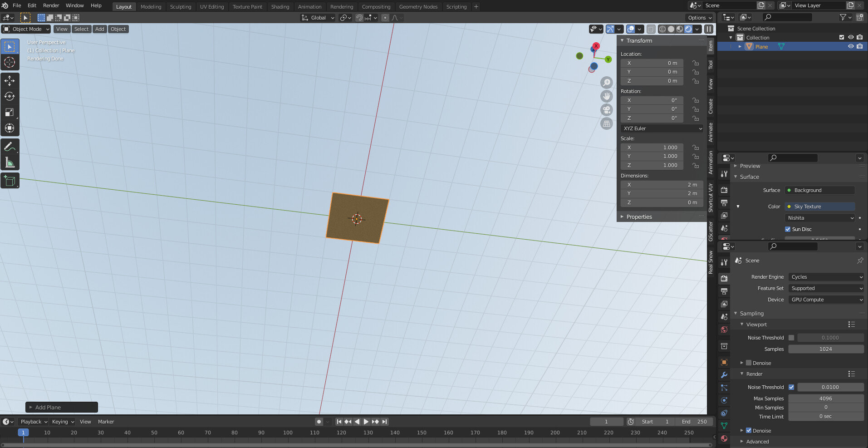Image resolution: width=868 pixels, height=448 pixels.
Task: Select the Measure tool
Action: click(10, 162)
